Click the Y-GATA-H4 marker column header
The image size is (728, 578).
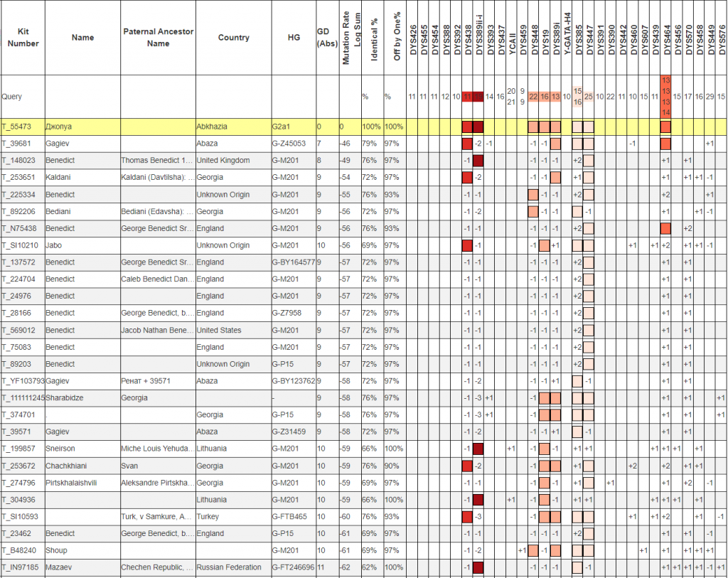coord(567,38)
